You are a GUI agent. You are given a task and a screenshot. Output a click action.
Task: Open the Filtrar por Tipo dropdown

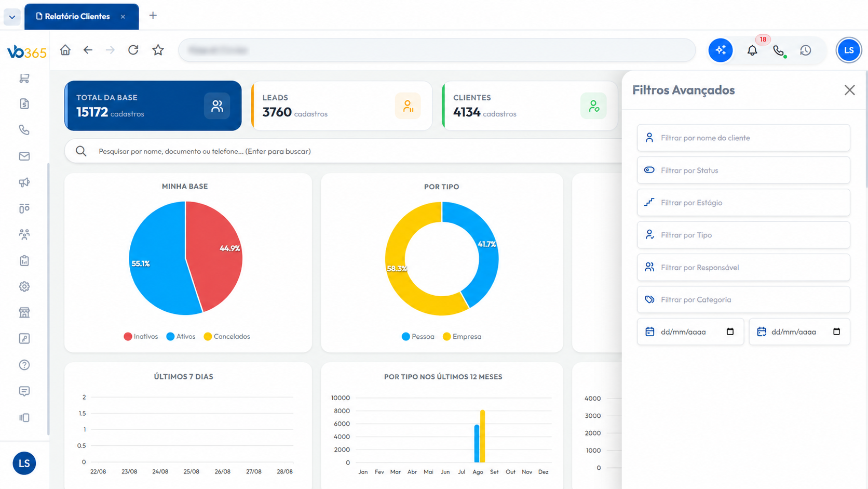click(x=743, y=235)
